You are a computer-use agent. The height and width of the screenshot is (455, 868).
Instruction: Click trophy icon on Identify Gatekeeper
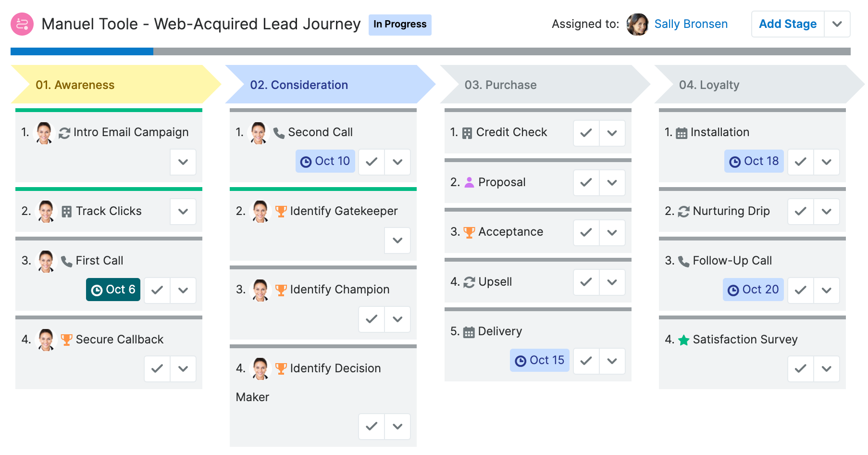[x=281, y=211]
